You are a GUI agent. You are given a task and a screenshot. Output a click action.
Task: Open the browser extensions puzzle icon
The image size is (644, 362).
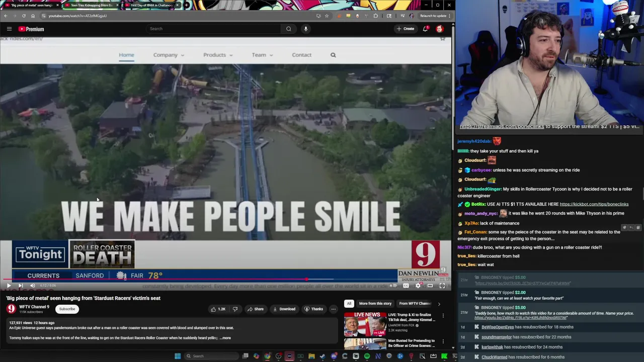[x=375, y=16]
